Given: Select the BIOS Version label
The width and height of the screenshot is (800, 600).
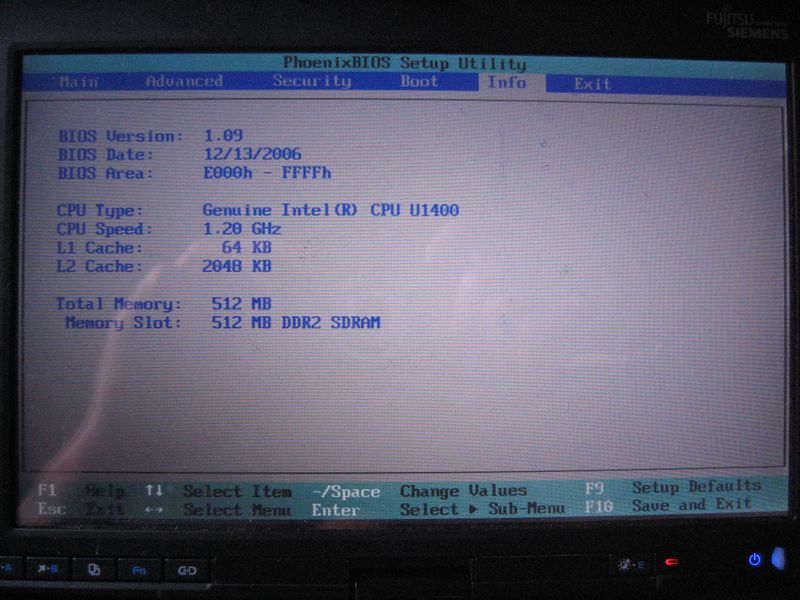Looking at the screenshot, I should pos(120,136).
